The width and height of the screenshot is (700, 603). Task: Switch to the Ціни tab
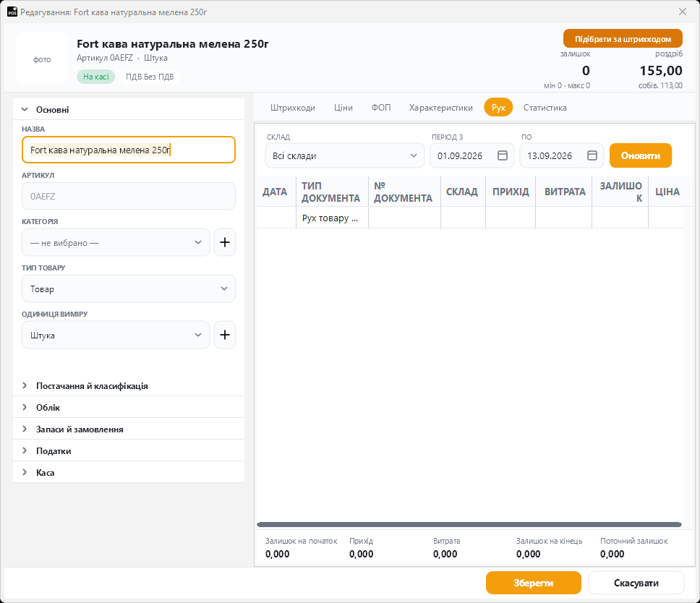coord(343,108)
